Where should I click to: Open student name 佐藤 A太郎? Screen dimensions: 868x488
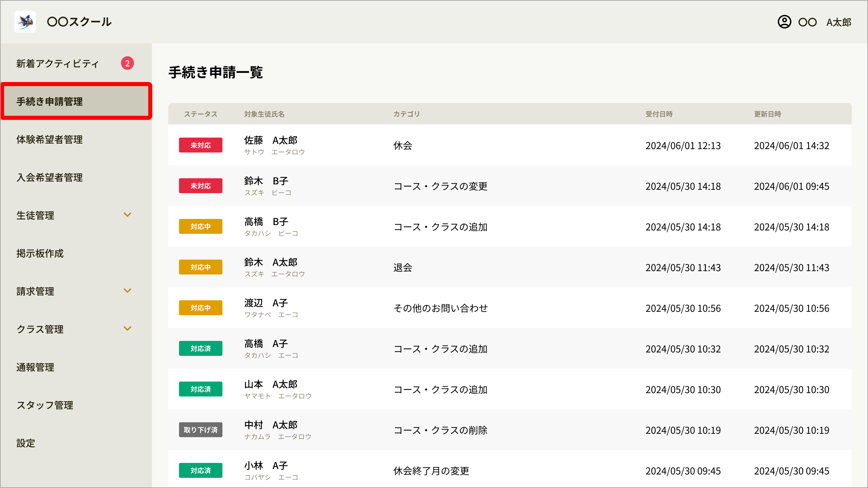pyautogui.click(x=271, y=140)
